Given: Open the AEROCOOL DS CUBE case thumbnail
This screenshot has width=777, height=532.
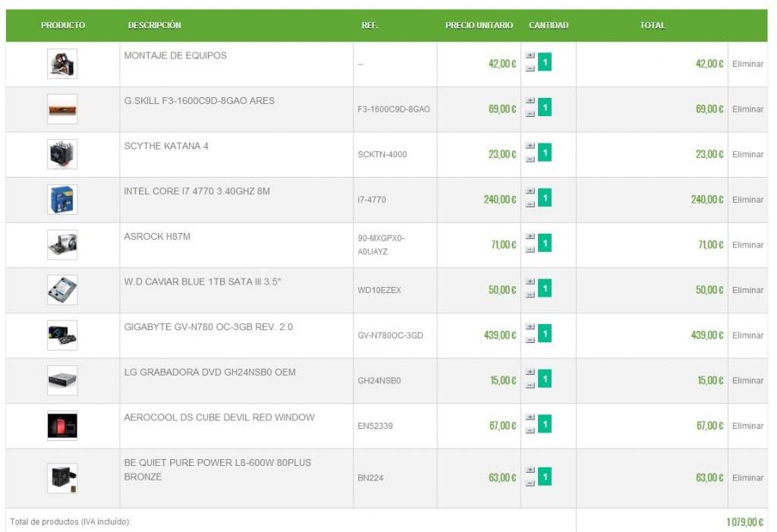Looking at the screenshot, I should [x=62, y=426].
